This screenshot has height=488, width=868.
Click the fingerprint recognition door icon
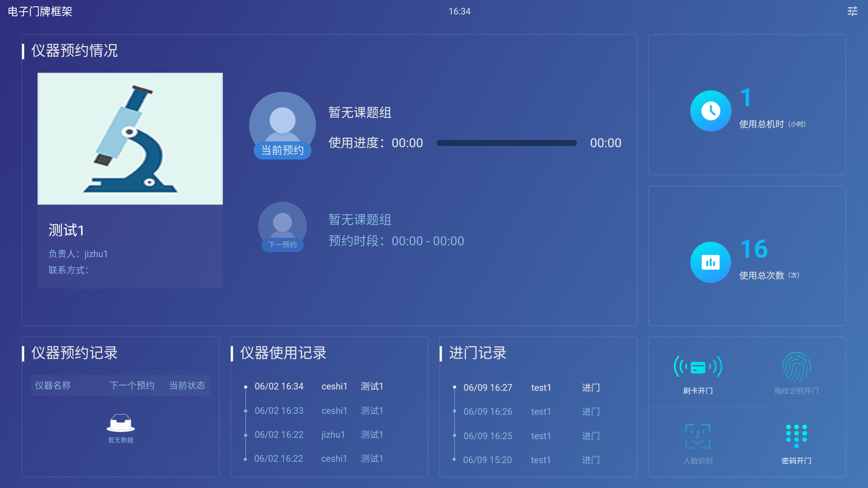797,366
